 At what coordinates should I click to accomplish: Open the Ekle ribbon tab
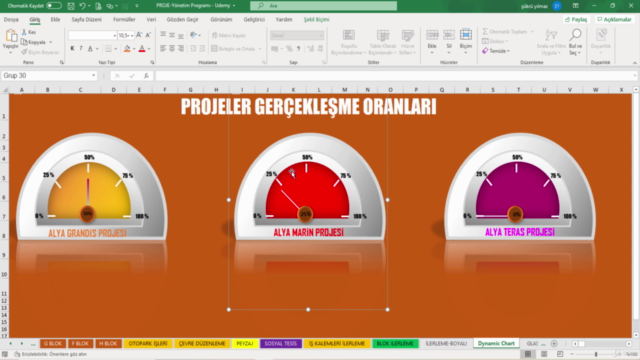pyautogui.click(x=55, y=19)
